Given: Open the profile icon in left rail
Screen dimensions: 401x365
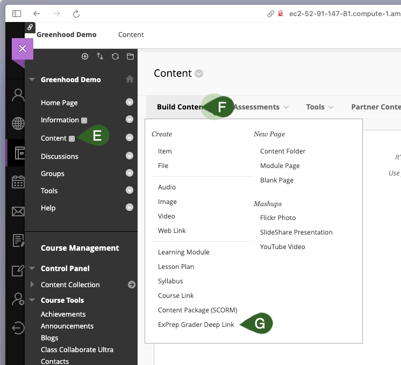Looking at the screenshot, I should pyautogui.click(x=18, y=95).
